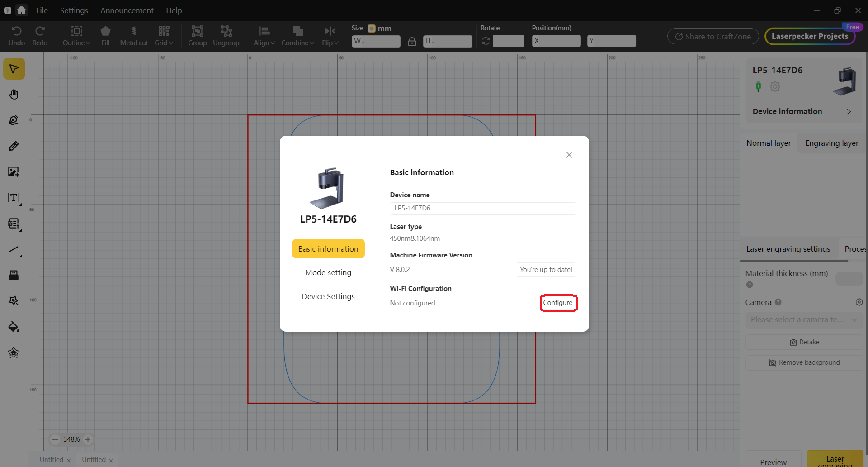Click the zoom in plus button
The height and width of the screenshot is (467, 868).
[x=88, y=439]
